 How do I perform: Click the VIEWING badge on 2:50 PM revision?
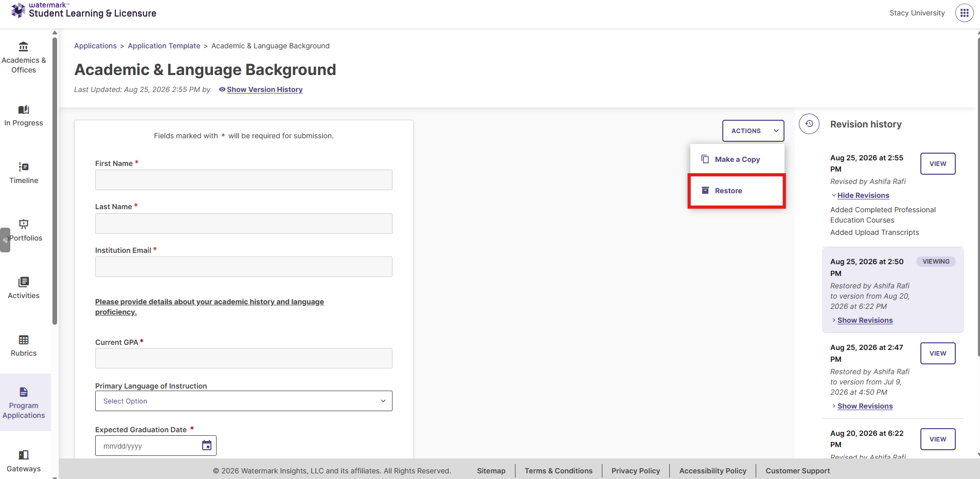coord(936,262)
